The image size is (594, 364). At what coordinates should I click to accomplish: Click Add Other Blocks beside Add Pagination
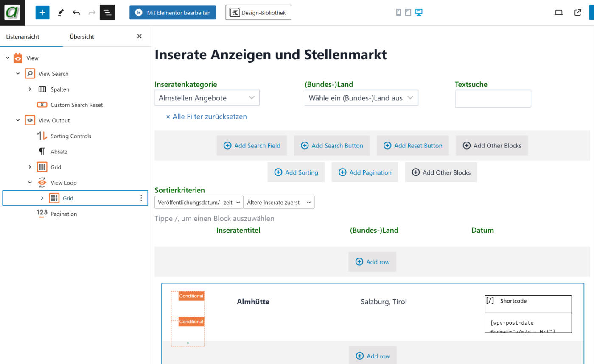click(441, 172)
